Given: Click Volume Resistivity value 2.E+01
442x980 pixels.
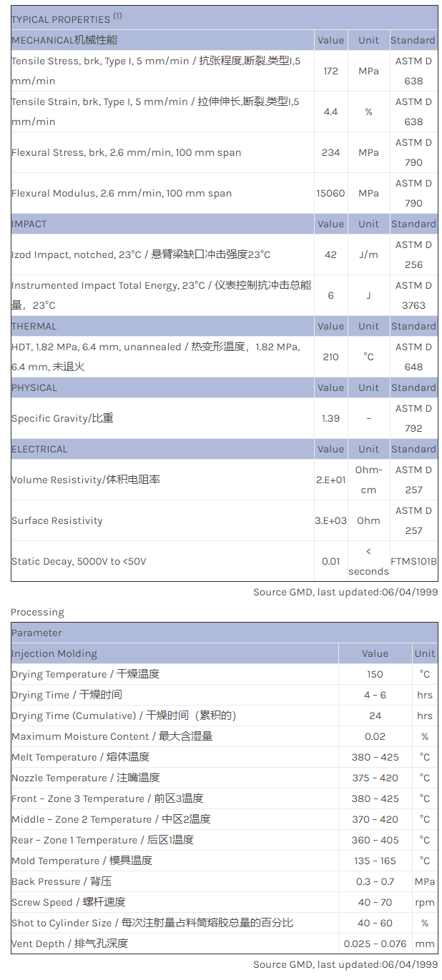Looking at the screenshot, I should 330,480.
